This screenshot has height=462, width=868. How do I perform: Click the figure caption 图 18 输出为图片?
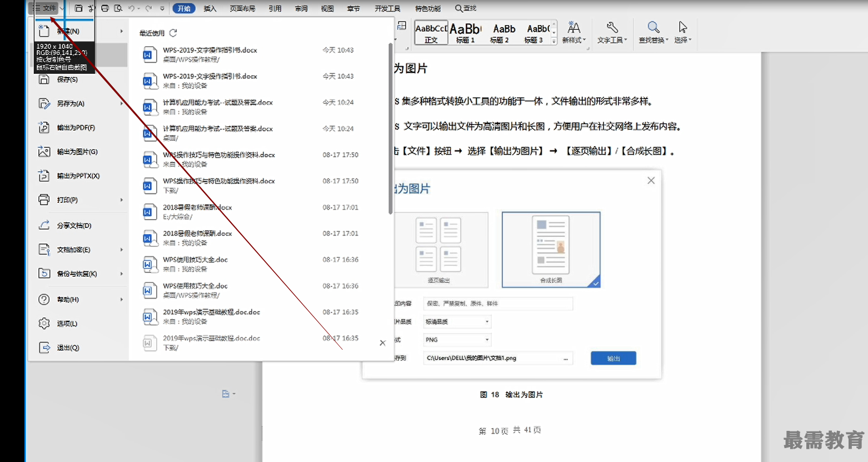511,395
